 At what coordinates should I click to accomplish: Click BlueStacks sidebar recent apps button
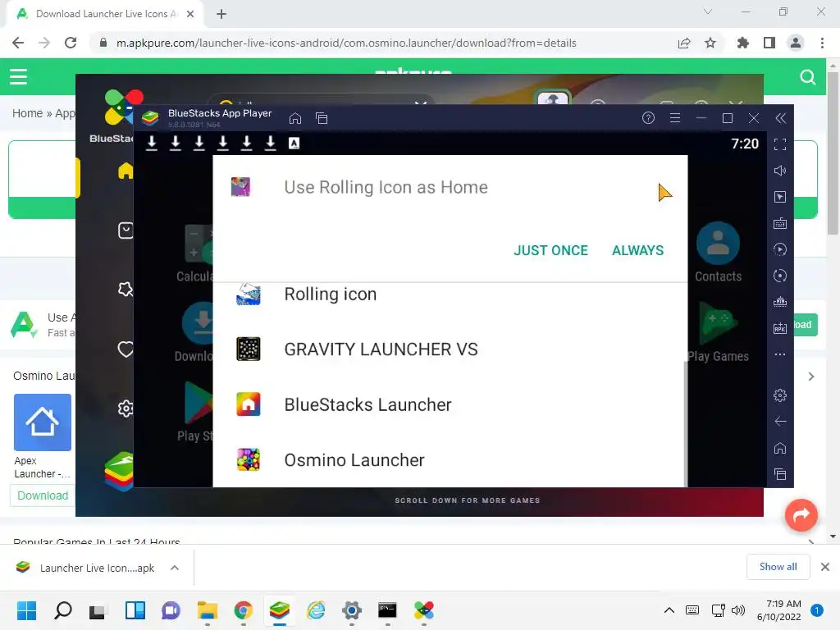[780, 474]
